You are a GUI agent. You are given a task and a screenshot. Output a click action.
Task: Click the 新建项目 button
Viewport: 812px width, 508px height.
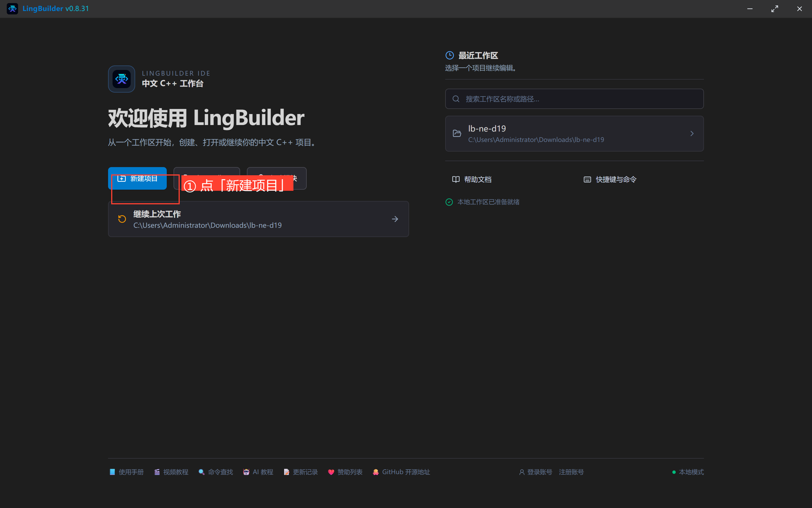pos(137,178)
